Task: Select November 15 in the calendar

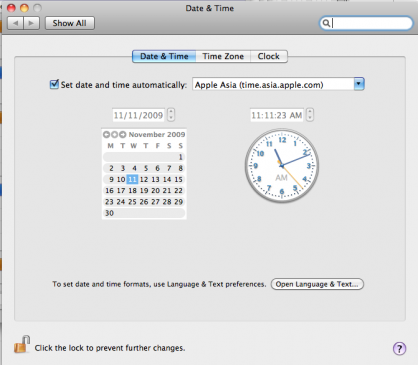Action: coord(178,179)
